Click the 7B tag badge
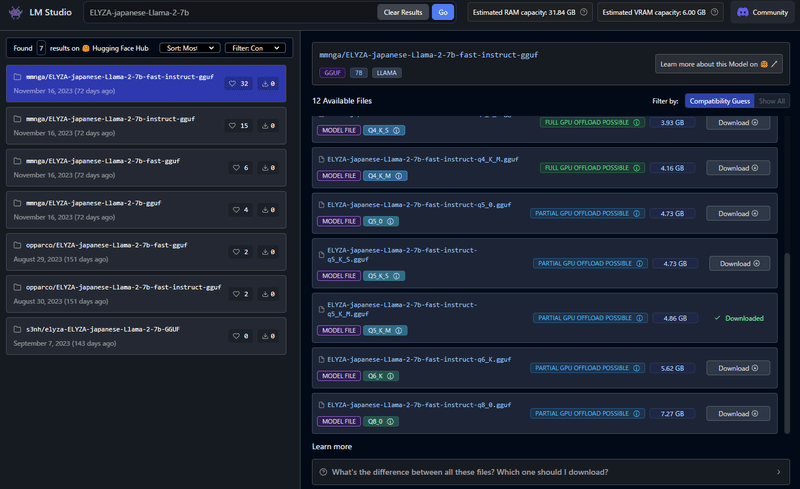Image resolution: width=800 pixels, height=489 pixels. (x=359, y=73)
